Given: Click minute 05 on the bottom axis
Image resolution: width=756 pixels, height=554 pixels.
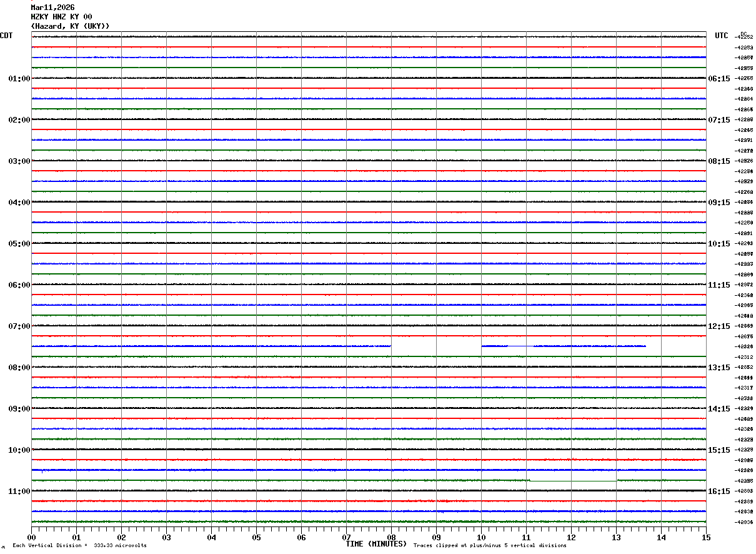Looking at the screenshot, I should click(256, 537).
